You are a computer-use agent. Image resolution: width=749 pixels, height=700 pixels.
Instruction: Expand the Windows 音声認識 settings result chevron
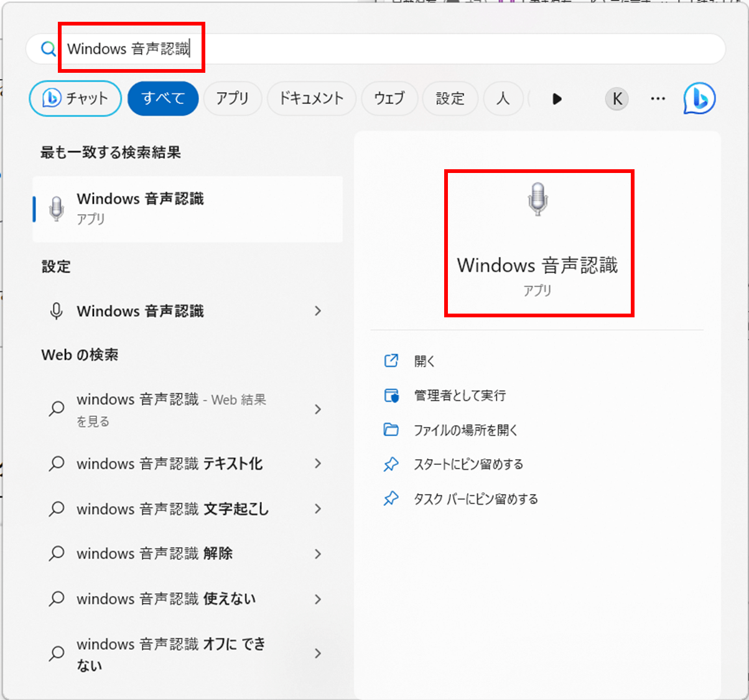tap(318, 310)
